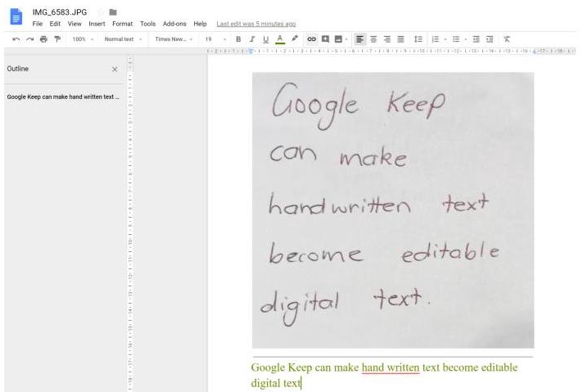Open the font size dropdown
The height and width of the screenshot is (392, 583).
[x=215, y=39]
